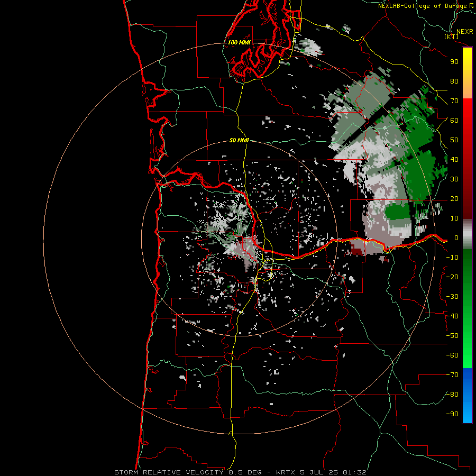Select the 0 scale label
The width and height of the screenshot is (476, 476).
(x=456, y=237)
